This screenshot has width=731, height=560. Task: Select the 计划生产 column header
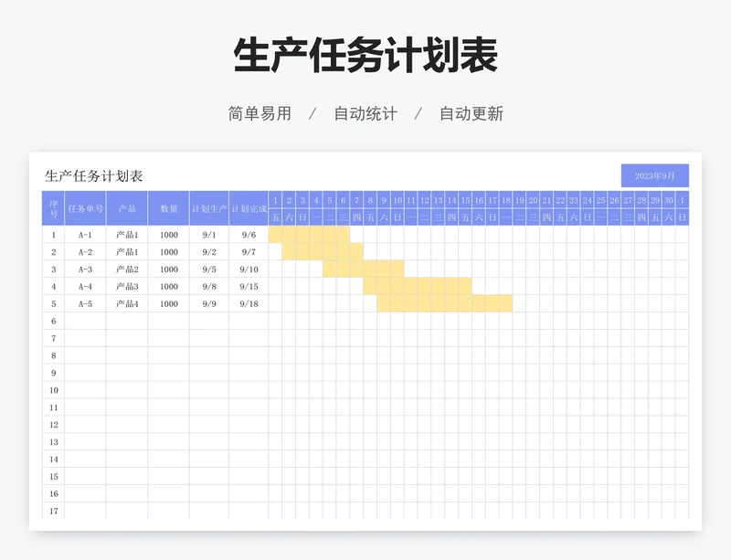pos(209,208)
